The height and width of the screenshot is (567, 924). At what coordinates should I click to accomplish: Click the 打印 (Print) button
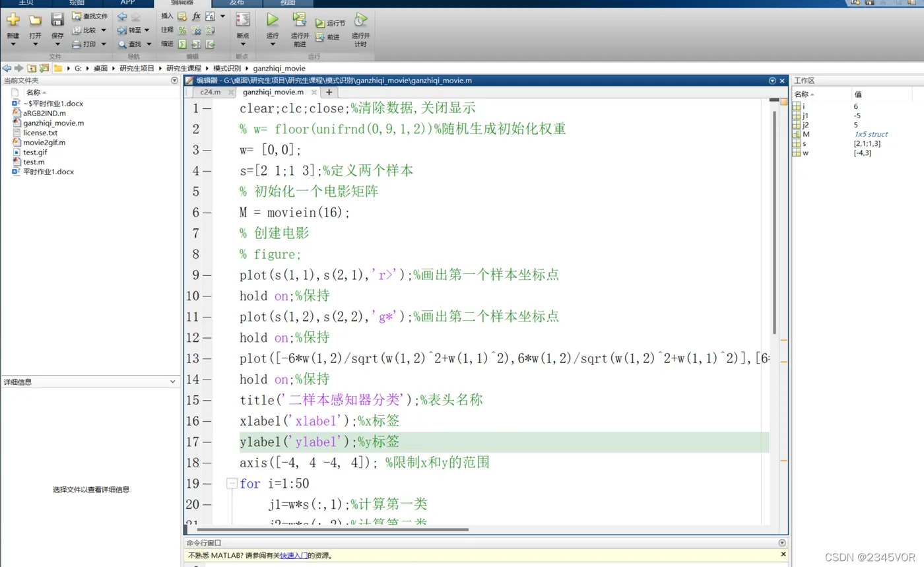84,44
